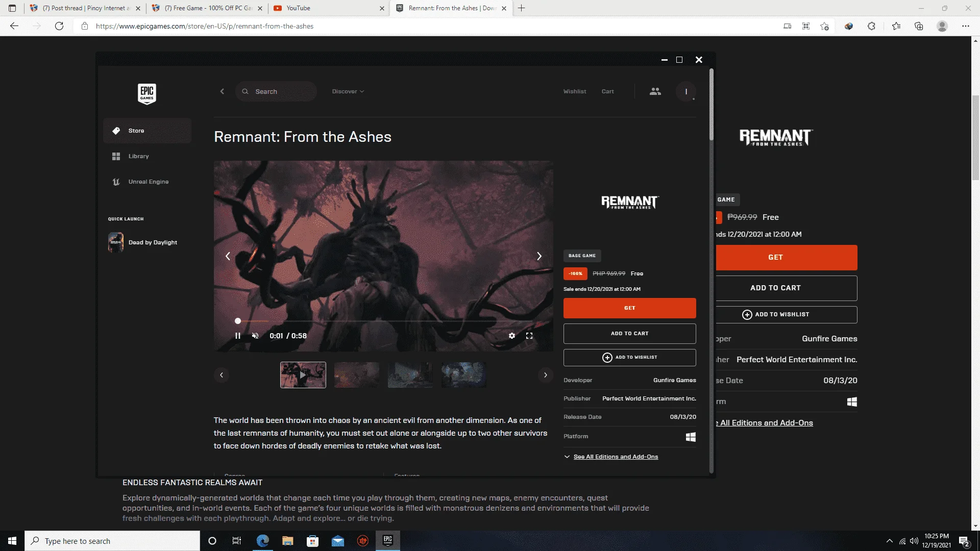This screenshot has height=551, width=980.
Task: Click ADD TO CART on the browser page
Action: 786,288
